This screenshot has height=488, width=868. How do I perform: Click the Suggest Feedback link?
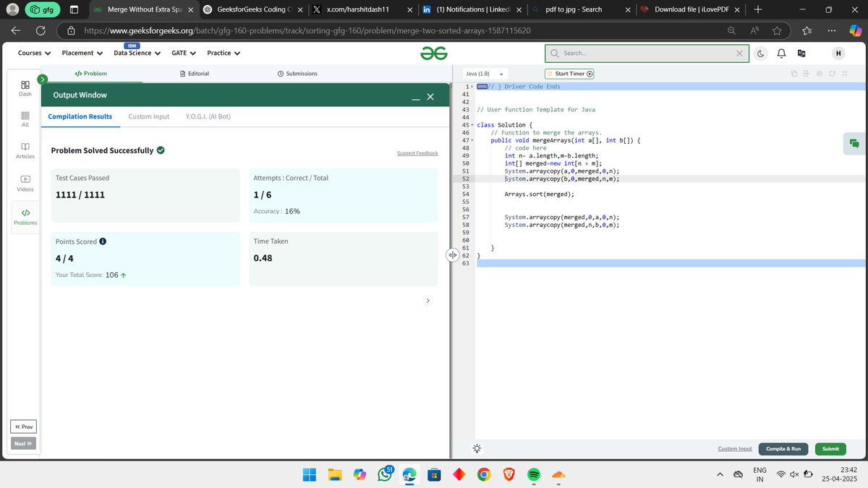pos(417,153)
